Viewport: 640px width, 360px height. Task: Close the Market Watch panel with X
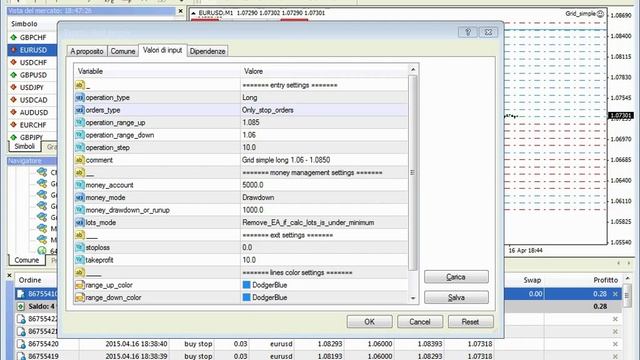180,11
